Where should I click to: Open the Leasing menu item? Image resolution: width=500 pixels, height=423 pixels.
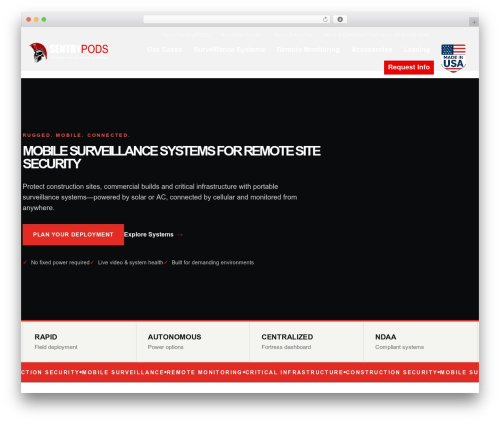coord(417,50)
